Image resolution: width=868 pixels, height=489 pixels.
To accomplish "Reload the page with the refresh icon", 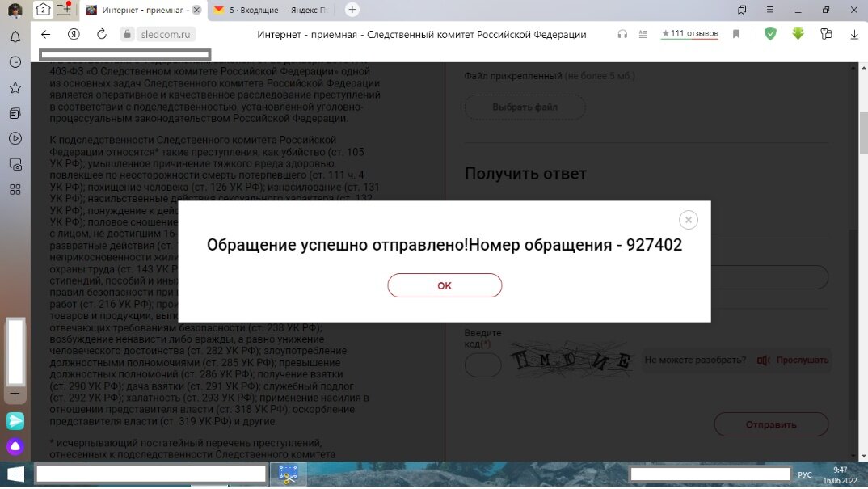I will point(101,34).
